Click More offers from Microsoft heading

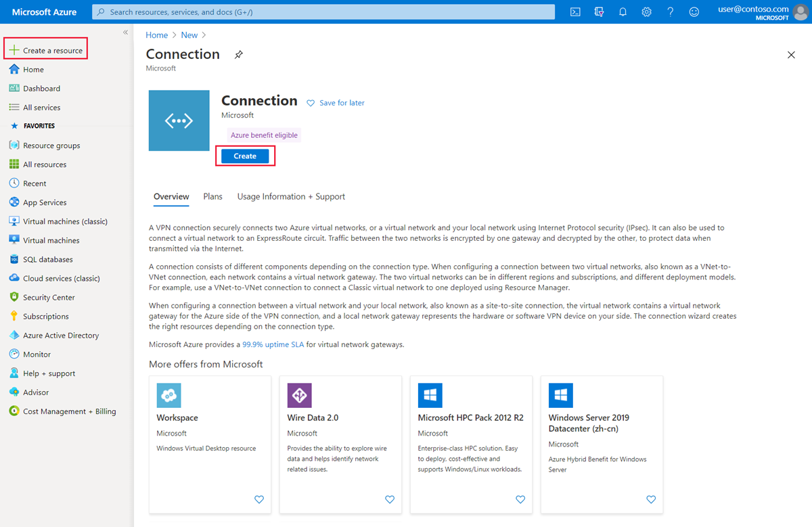pyautogui.click(x=206, y=364)
